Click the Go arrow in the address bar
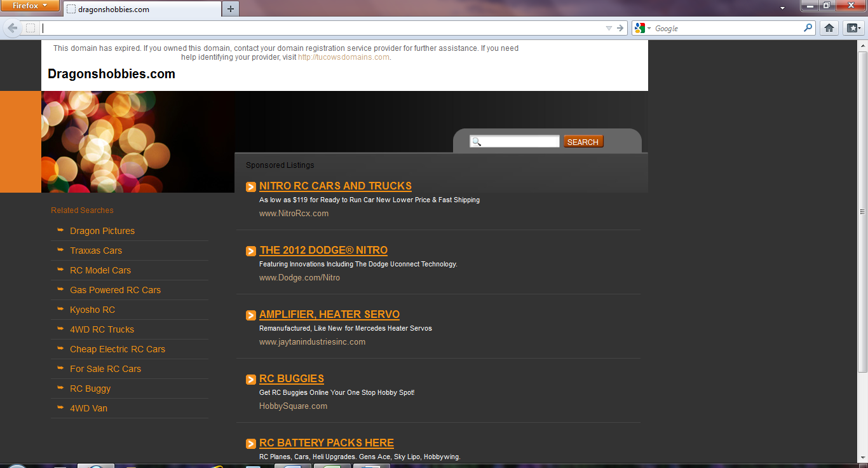 pos(620,28)
